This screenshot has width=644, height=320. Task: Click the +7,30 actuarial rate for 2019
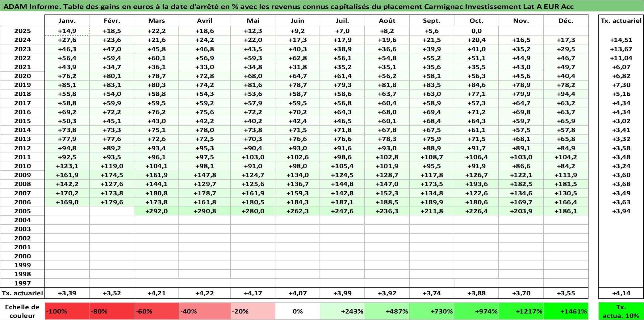tap(621, 85)
